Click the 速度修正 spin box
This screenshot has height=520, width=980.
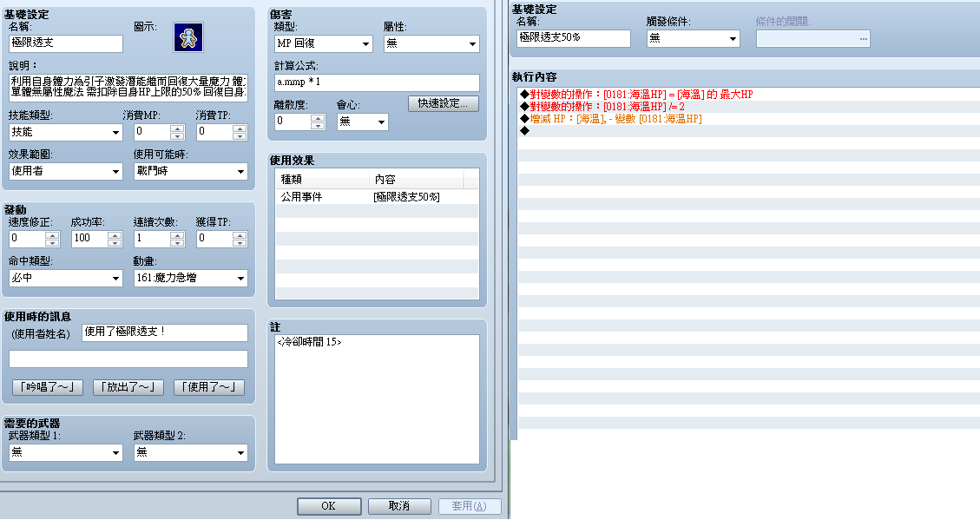(x=35, y=239)
